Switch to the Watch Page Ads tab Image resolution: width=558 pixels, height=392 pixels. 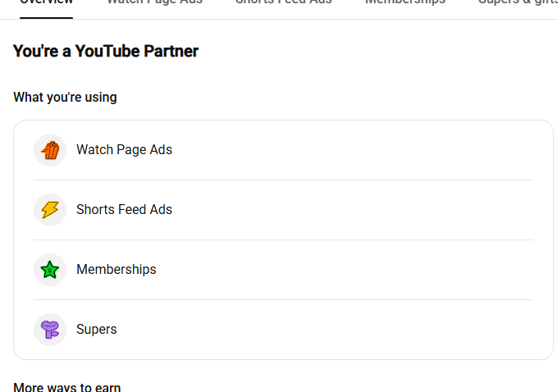tap(154, 2)
